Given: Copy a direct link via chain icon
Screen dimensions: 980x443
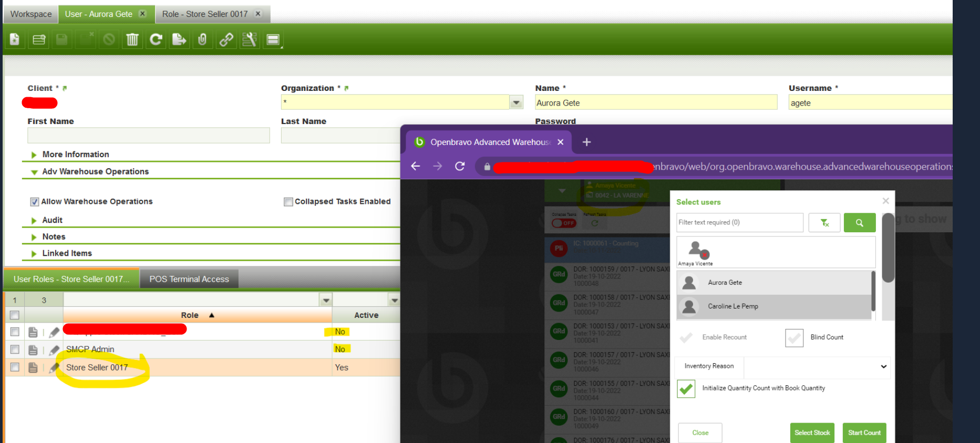Looking at the screenshot, I should point(226,39).
